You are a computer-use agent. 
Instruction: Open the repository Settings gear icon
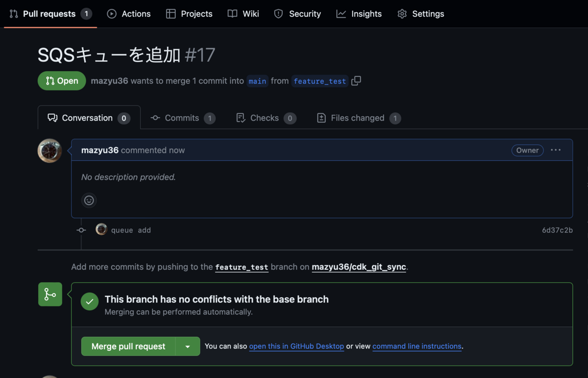pos(402,14)
